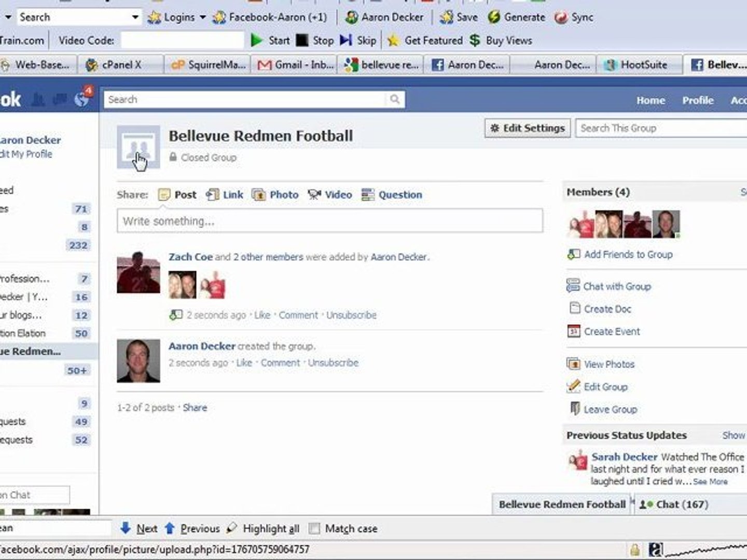Click Comment on Aaron Decker's post
The height and width of the screenshot is (560, 747).
click(280, 362)
